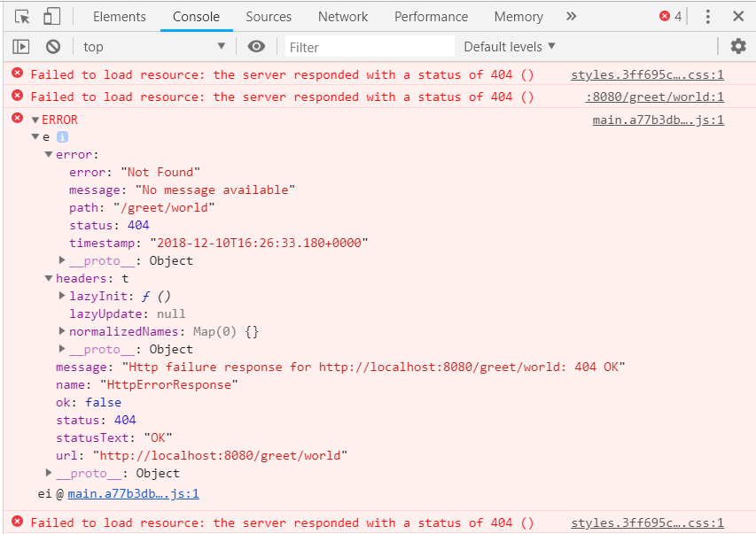Image resolution: width=756 pixels, height=534 pixels.
Task: Activate the inspect element picker icon
Action: pyautogui.click(x=22, y=17)
